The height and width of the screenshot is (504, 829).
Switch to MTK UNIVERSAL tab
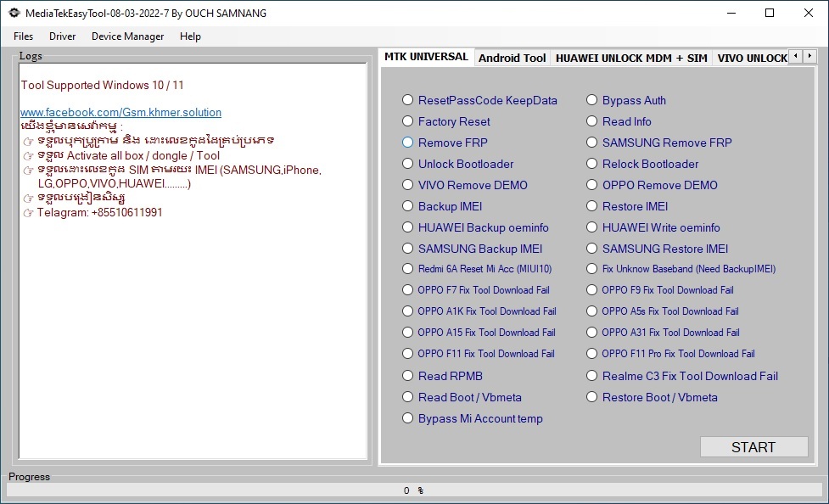click(x=426, y=57)
